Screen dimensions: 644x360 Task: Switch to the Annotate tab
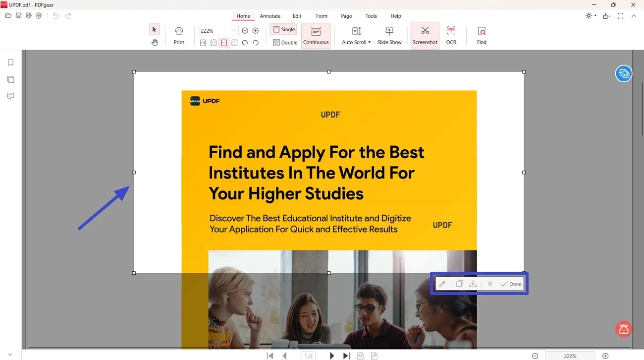pyautogui.click(x=270, y=16)
